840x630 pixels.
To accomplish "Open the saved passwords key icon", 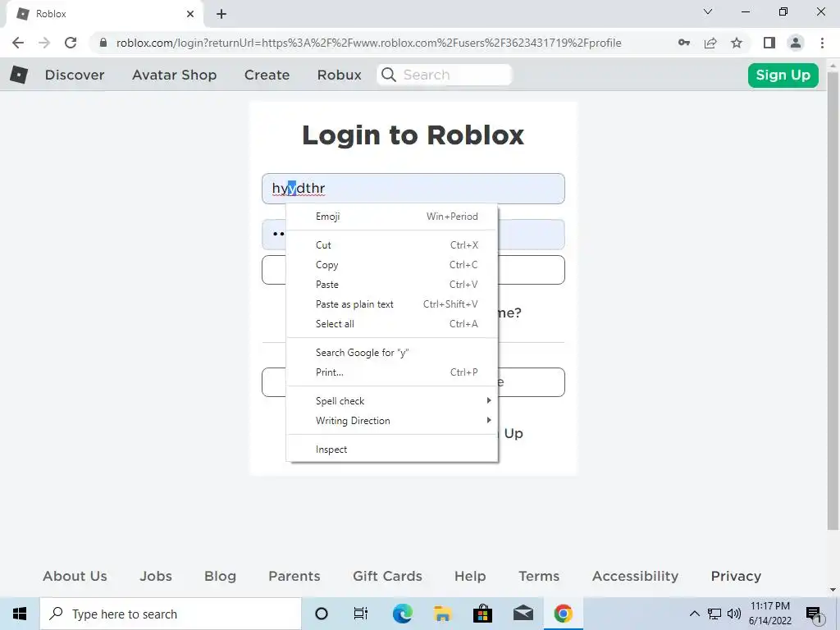I will (683, 43).
